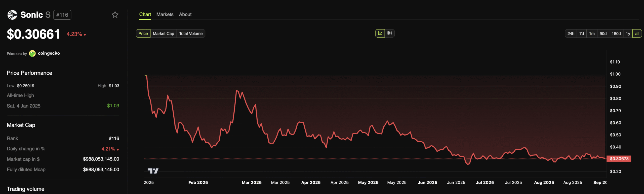Set chart range to 180d
Viewport: 644px width, 194px height.
[x=616, y=34]
